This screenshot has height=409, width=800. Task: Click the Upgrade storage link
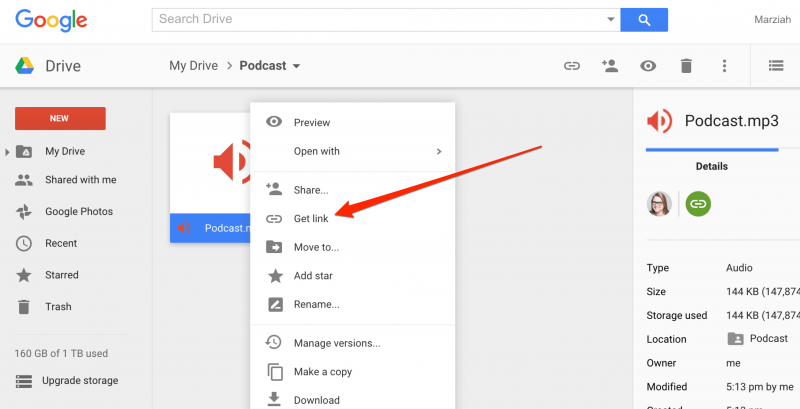[x=80, y=380]
